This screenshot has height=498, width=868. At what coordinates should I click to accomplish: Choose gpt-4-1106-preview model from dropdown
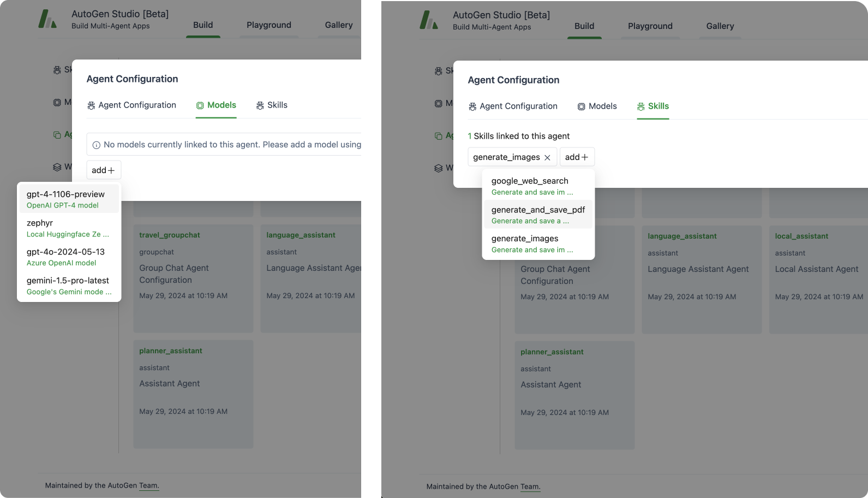pos(69,199)
